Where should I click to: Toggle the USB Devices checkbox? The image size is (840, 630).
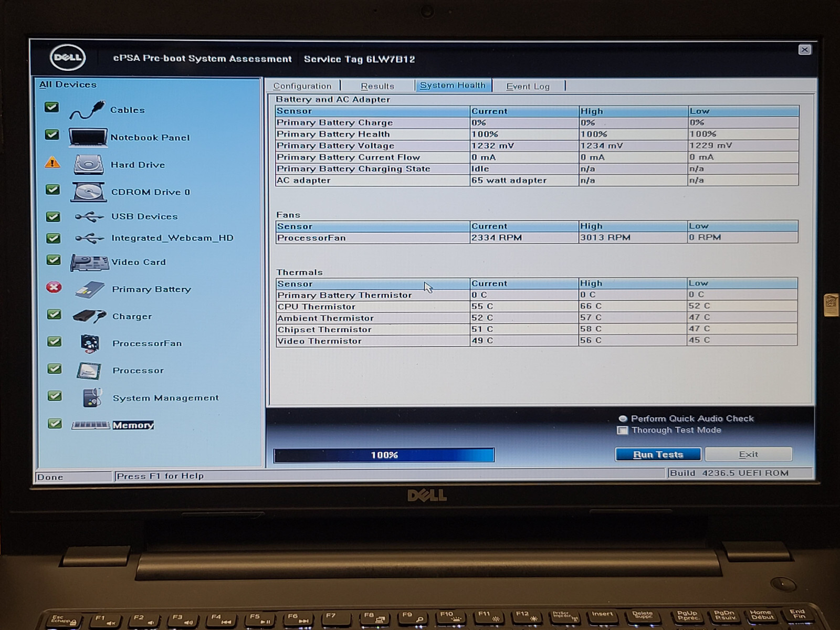pos(52,216)
